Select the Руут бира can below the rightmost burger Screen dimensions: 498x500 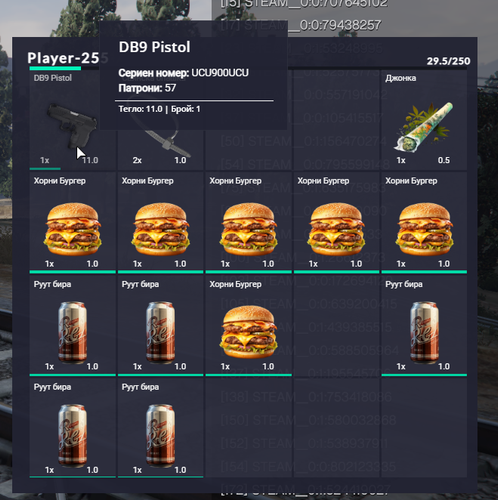pyautogui.click(x=424, y=326)
